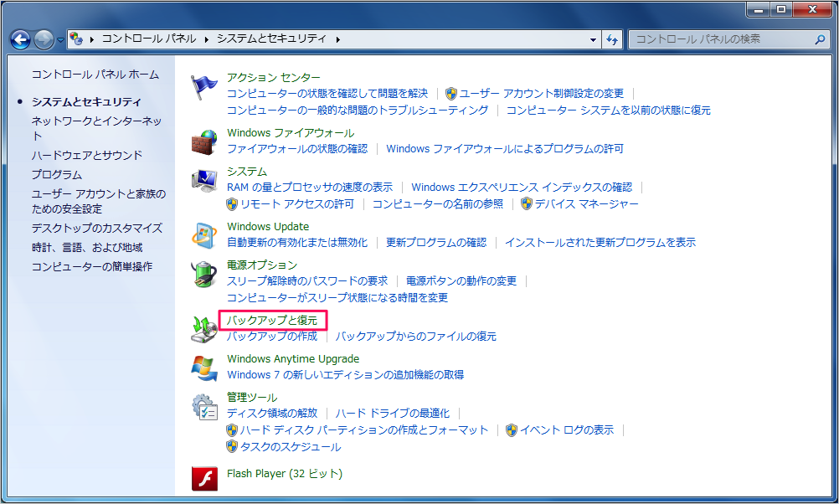Click the Action Center flag icon

203,87
